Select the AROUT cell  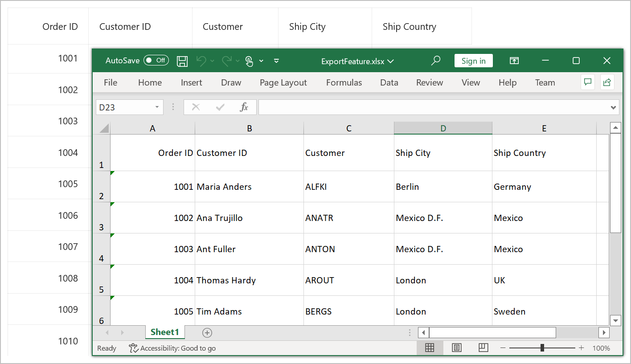click(x=349, y=280)
